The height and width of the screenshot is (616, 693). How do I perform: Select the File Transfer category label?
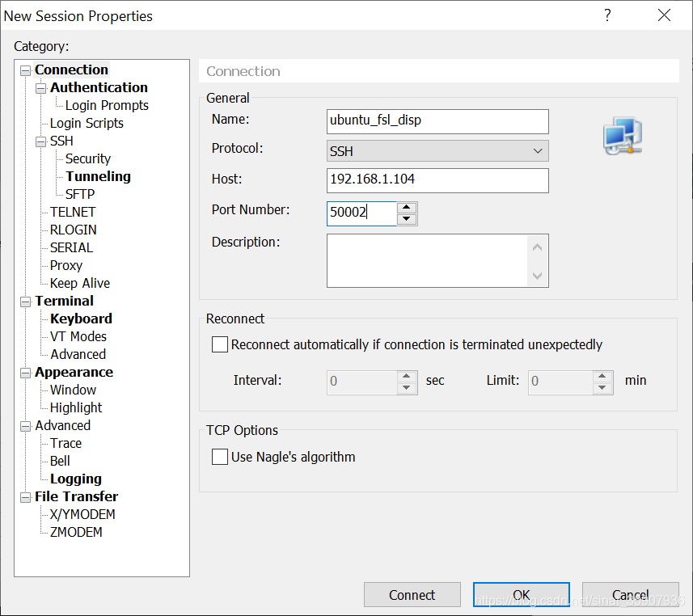(77, 496)
